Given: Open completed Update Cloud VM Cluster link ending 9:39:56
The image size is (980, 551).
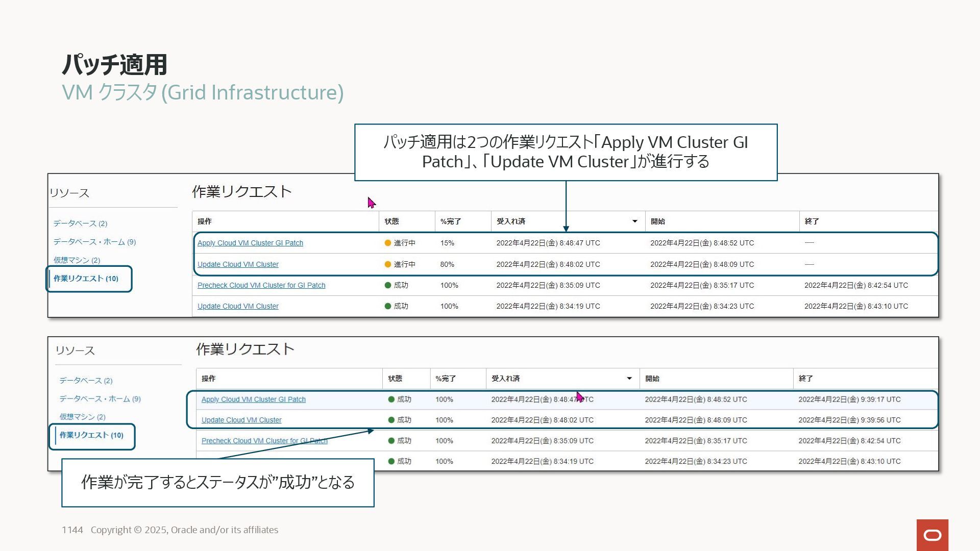Looking at the screenshot, I should click(x=241, y=420).
